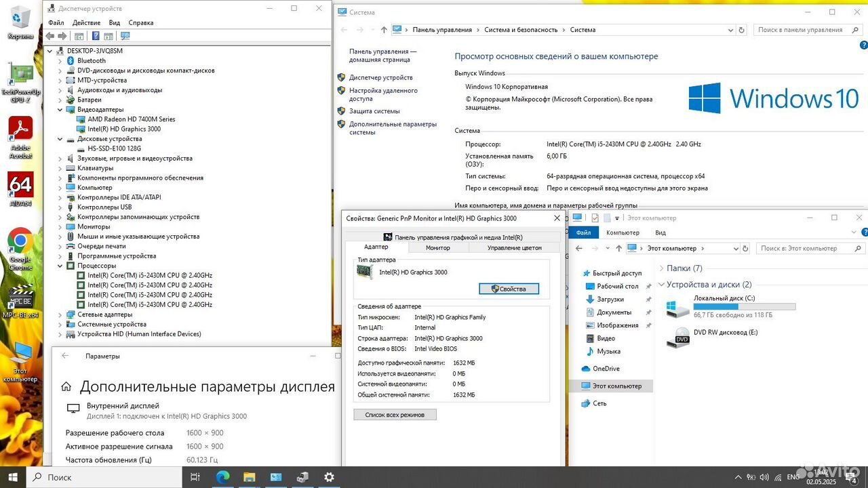Click the back arrow in the Settings (Параметры) window
The width and height of the screenshot is (868, 488).
(65, 356)
